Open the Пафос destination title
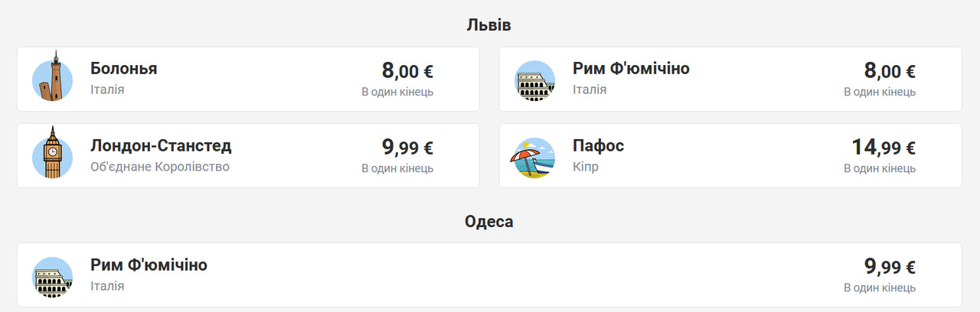The height and width of the screenshot is (312, 980). (x=598, y=145)
